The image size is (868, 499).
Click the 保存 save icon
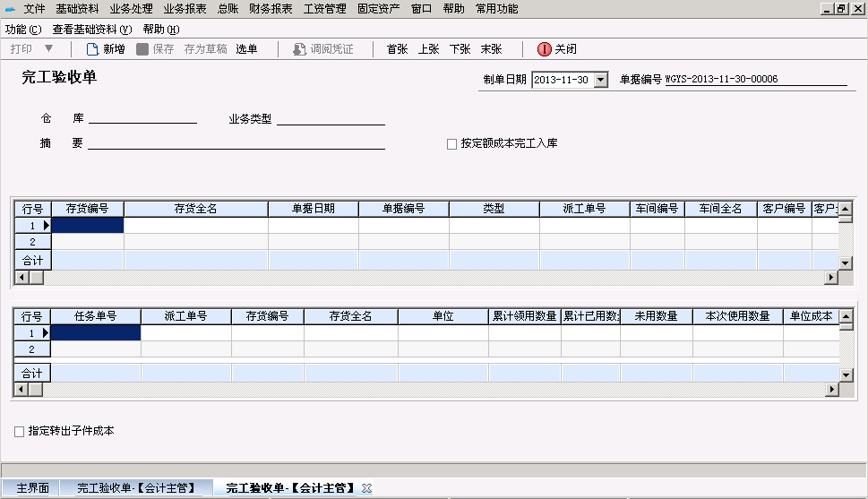(142, 49)
